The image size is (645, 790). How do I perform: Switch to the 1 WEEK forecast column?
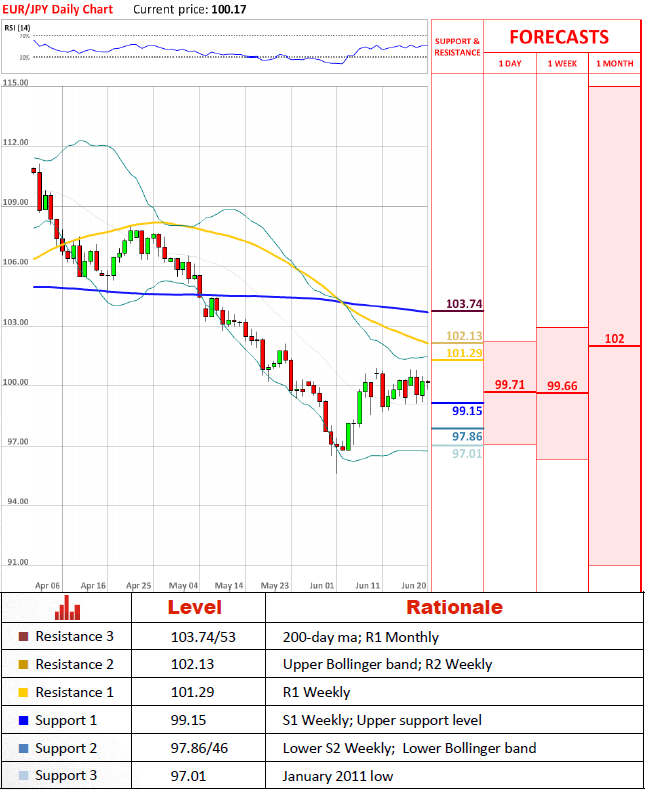point(562,63)
